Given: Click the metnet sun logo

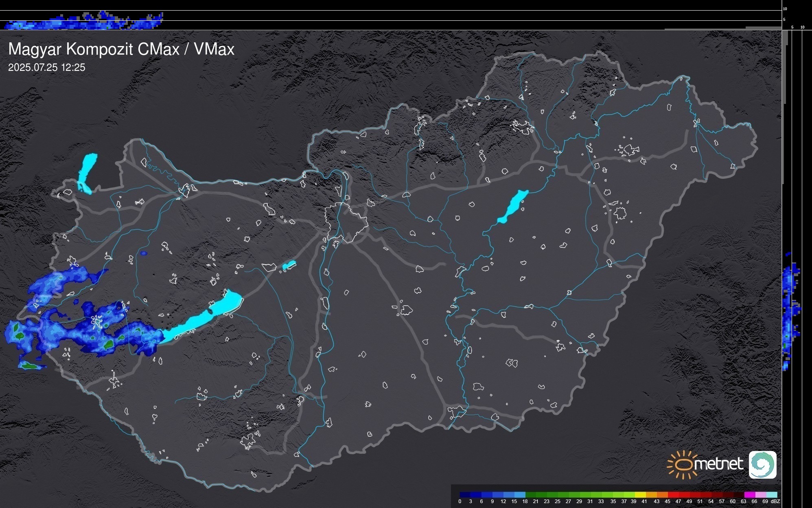Looking at the screenshot, I should click(x=683, y=464).
